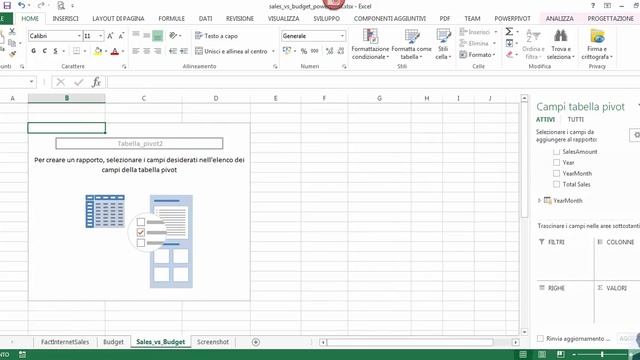
Task: Switch to Screenshot sheet tab
Action: (x=213, y=342)
